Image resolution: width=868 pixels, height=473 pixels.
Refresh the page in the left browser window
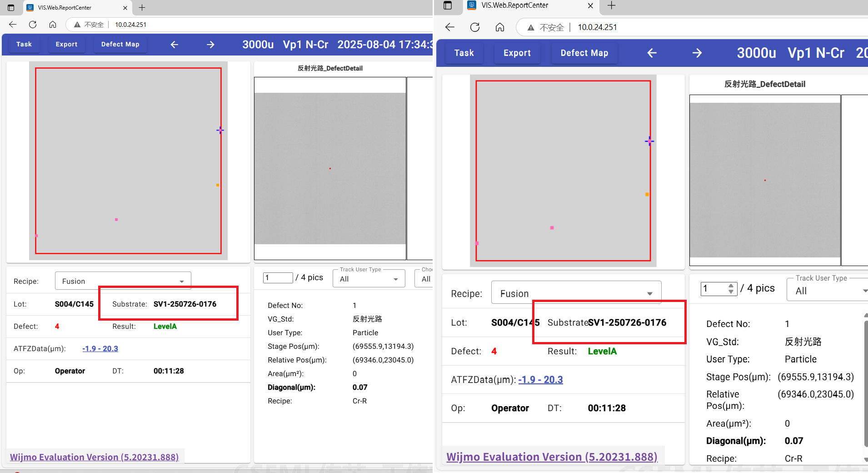(33, 25)
